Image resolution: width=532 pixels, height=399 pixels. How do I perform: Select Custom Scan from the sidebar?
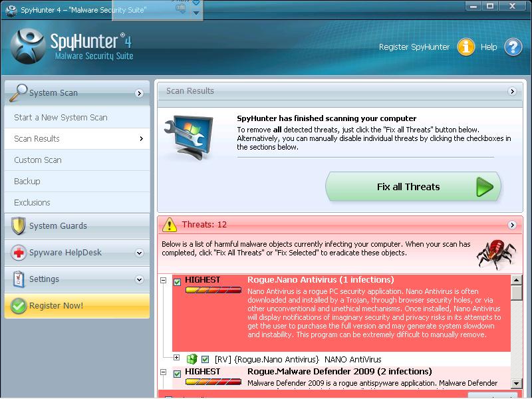pyautogui.click(x=38, y=160)
